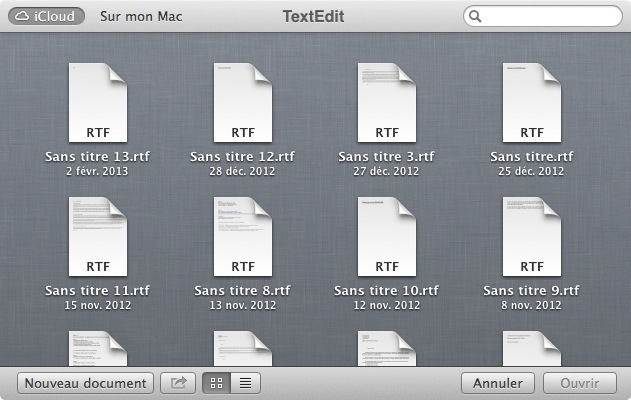The image size is (631, 400).
Task: Click the Ouvrir button
Action: pyautogui.click(x=580, y=383)
